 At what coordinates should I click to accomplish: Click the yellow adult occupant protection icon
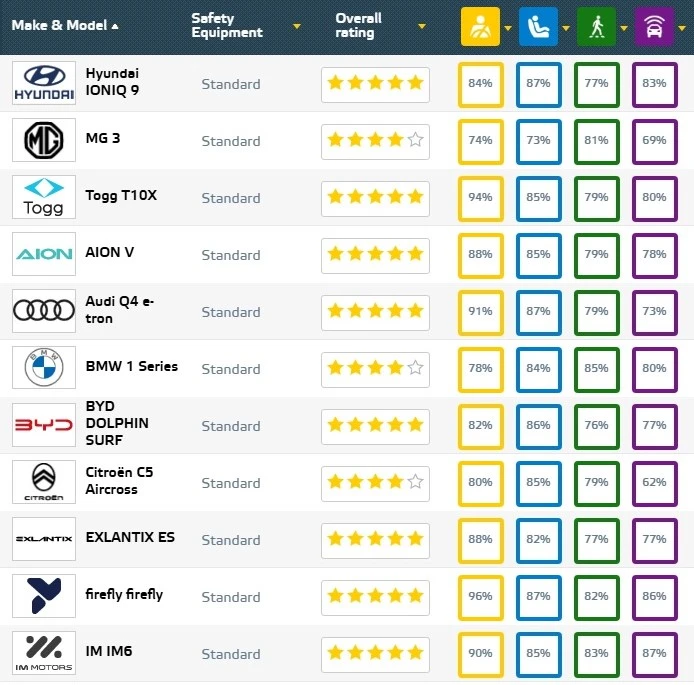pos(480,27)
